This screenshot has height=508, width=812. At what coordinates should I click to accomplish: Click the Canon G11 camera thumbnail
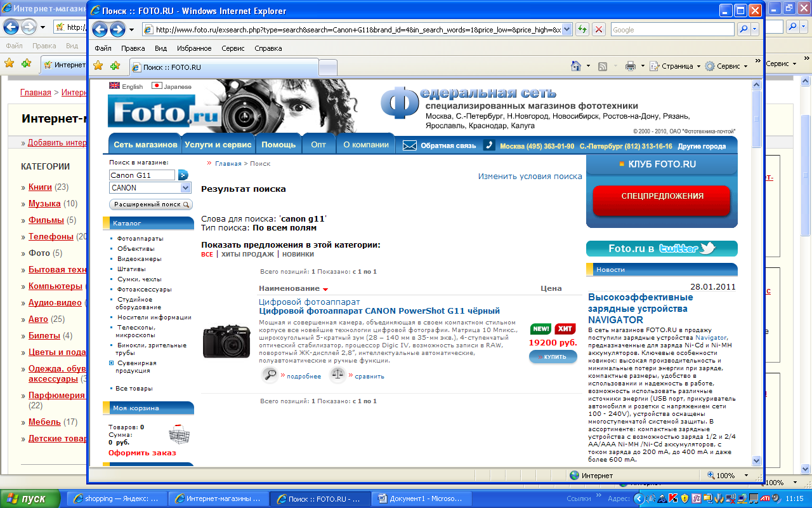pyautogui.click(x=226, y=342)
